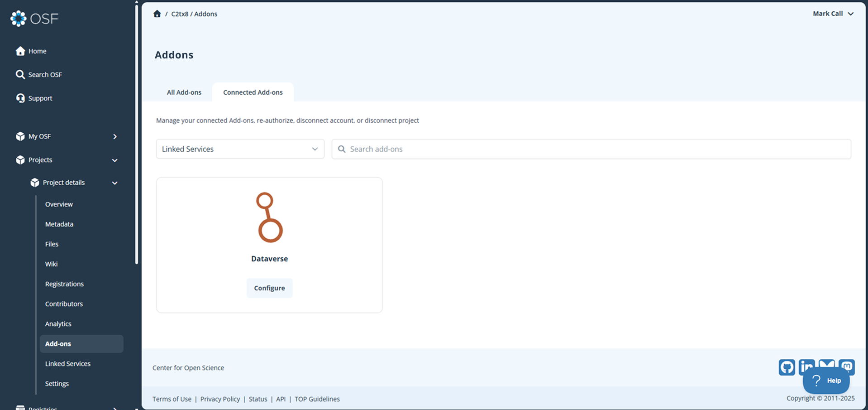Click the OSF logo in the sidebar
The width and height of the screenshot is (868, 410).
point(34,19)
